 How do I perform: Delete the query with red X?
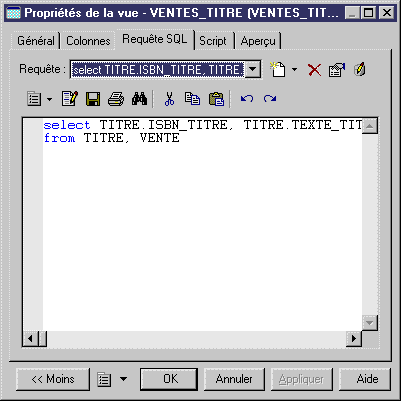tap(314, 70)
